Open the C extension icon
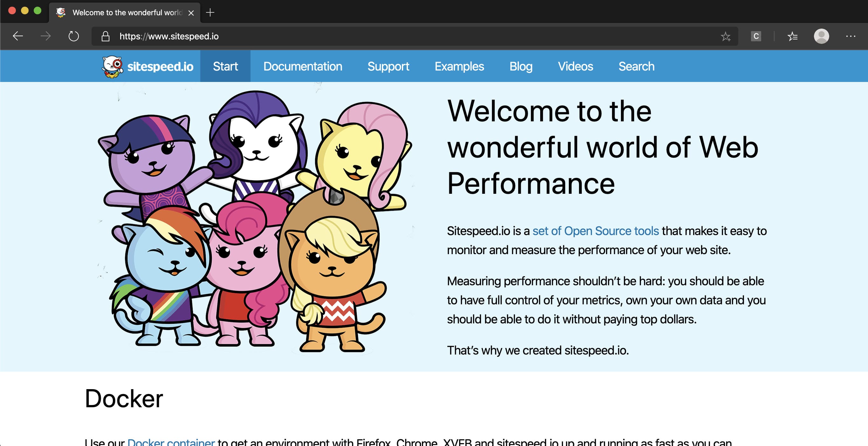The height and width of the screenshot is (446, 868). pos(756,36)
